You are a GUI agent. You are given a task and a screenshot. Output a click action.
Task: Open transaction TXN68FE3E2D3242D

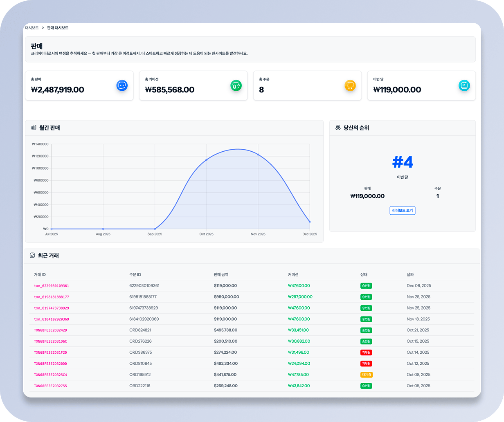[50, 330]
